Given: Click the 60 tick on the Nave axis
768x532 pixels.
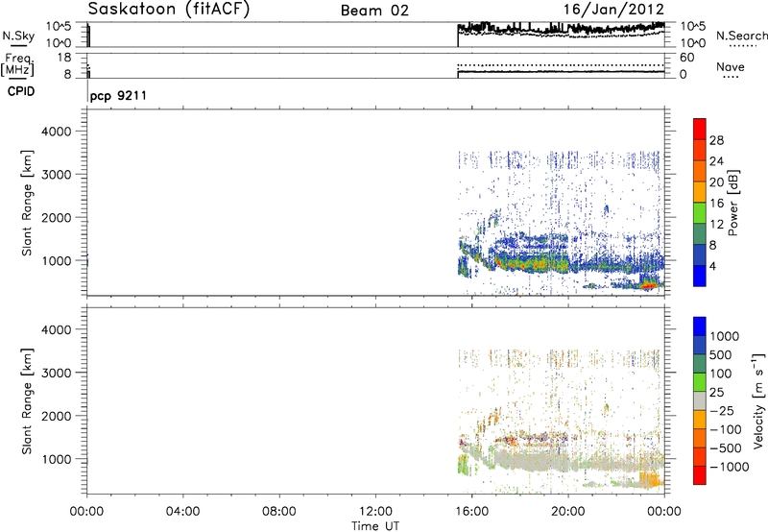Looking at the screenshot, I should click(x=686, y=58).
